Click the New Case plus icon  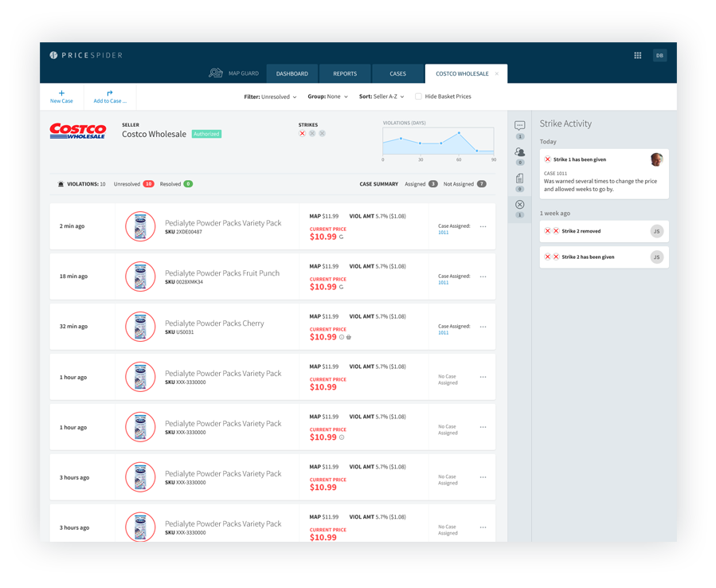[61, 93]
